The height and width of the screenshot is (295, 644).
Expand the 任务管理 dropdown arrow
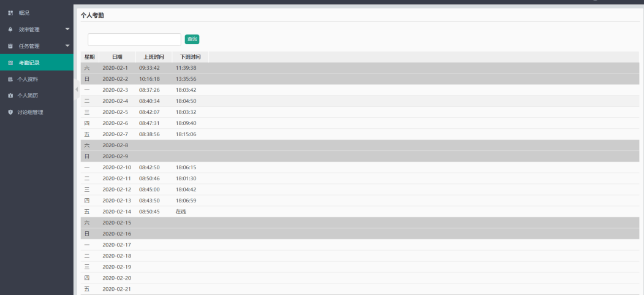click(x=67, y=46)
